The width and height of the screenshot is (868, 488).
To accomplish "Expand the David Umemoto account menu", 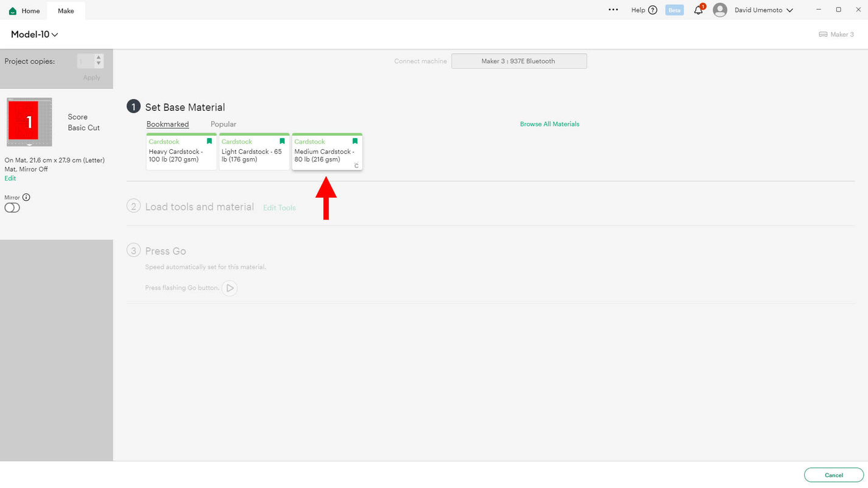I will click(x=789, y=10).
